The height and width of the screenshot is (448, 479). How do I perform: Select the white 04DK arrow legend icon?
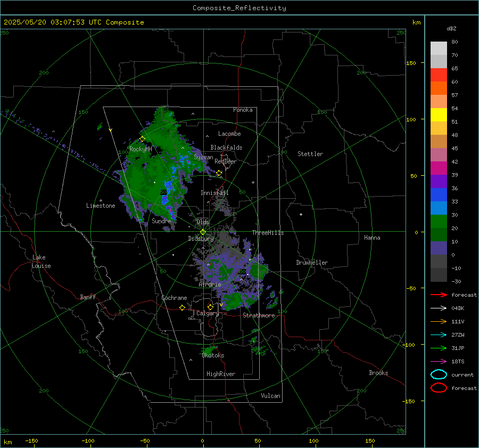click(439, 308)
